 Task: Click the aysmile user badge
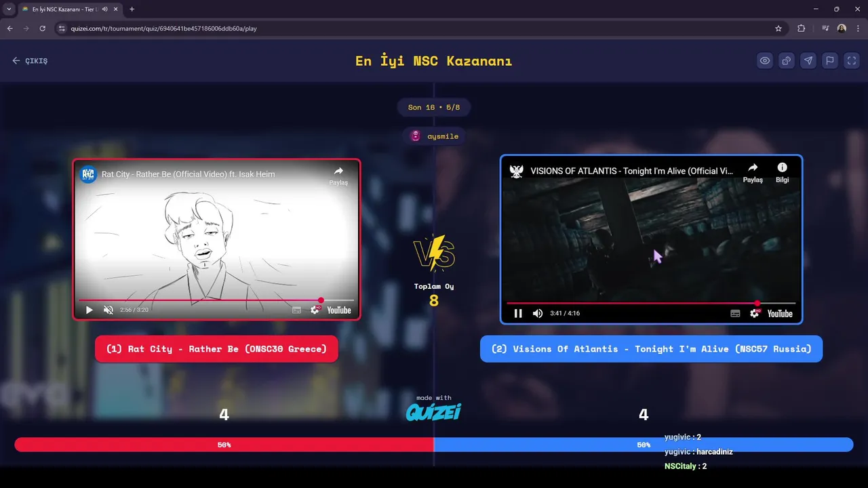[x=434, y=136]
